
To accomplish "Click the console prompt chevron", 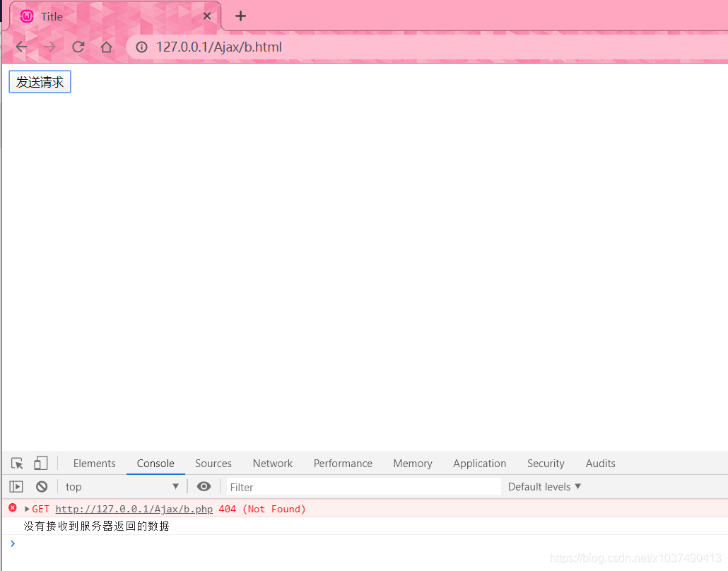I will click(13, 543).
